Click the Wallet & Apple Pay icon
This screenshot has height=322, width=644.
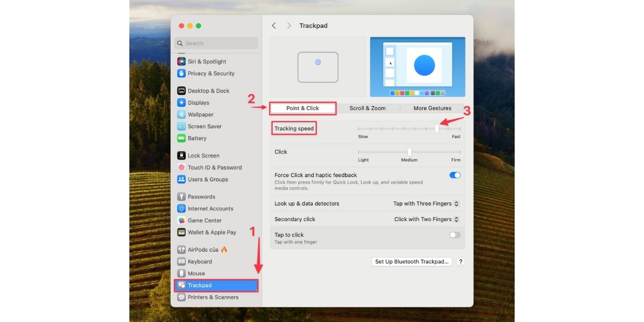(181, 232)
